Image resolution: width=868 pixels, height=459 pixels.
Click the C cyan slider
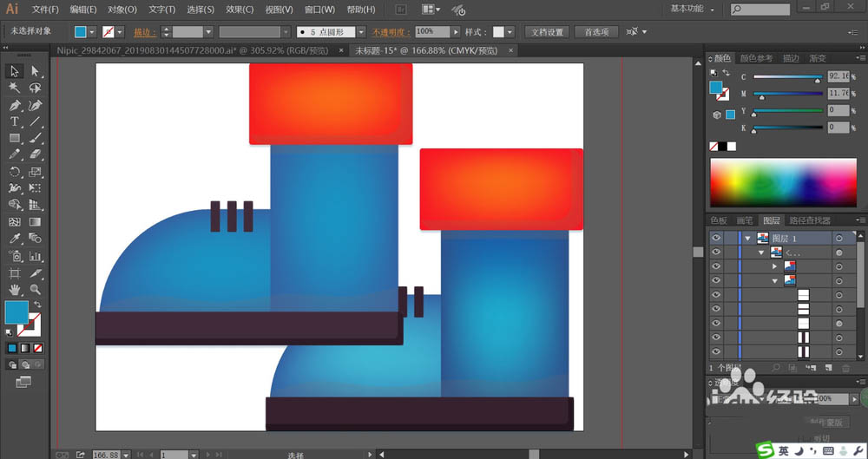(x=787, y=77)
